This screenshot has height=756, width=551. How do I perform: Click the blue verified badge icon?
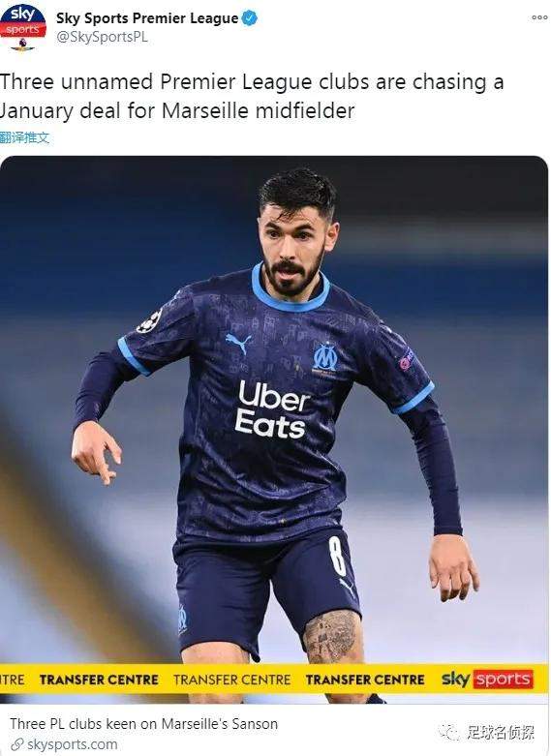pyautogui.click(x=250, y=18)
